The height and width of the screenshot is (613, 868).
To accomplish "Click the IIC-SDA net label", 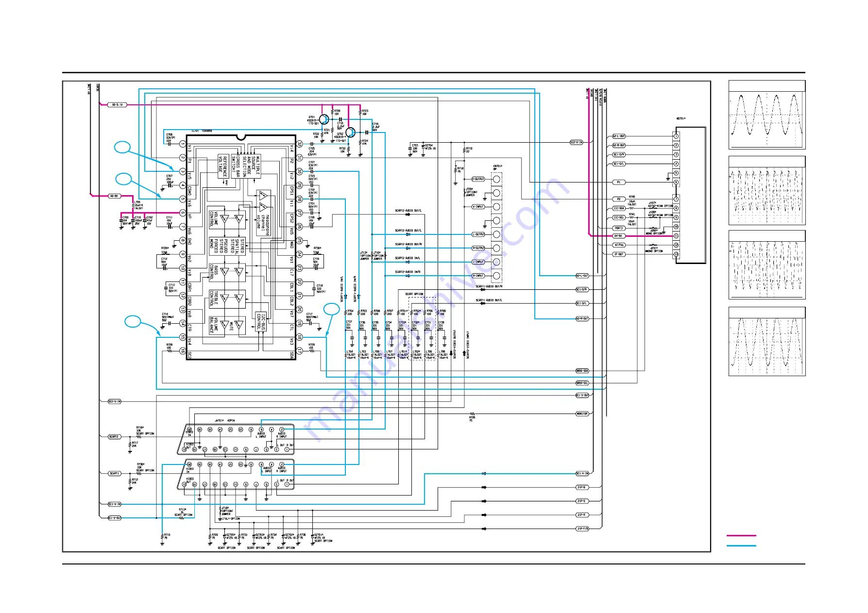I will point(618,208).
